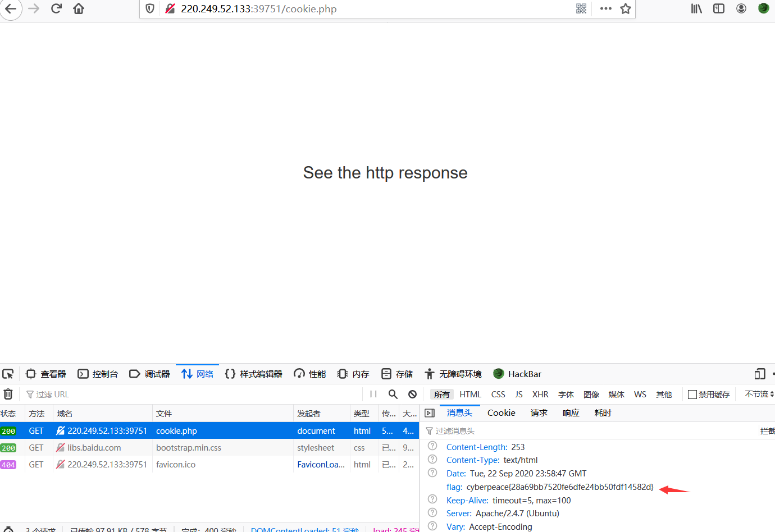This screenshot has height=532, width=775.
Task: Go to the browser home page
Action: click(79, 8)
